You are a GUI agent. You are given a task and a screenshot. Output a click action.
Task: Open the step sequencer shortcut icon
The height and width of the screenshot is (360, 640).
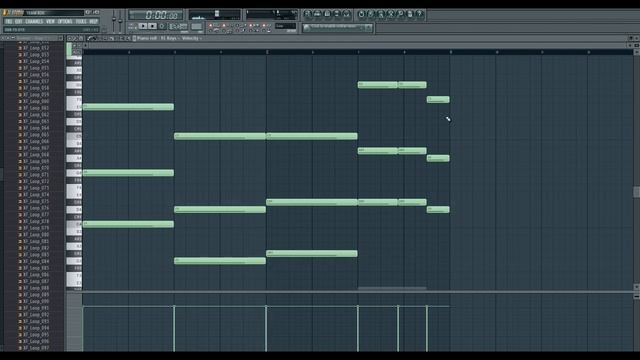317,14
